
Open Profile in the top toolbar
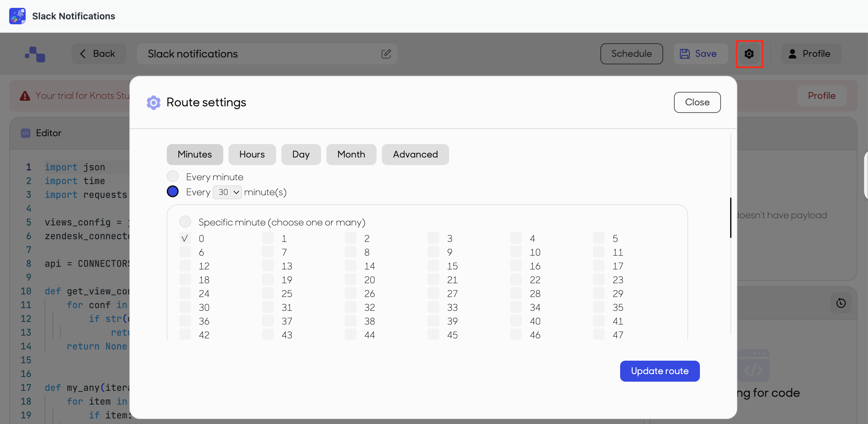(x=811, y=54)
